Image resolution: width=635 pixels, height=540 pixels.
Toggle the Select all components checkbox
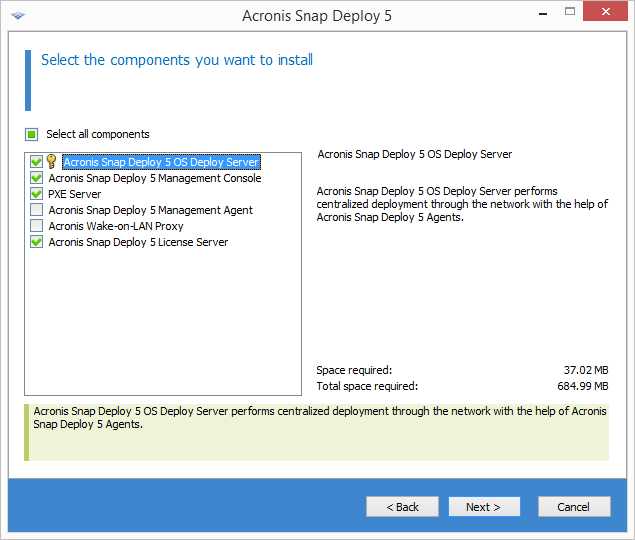tap(32, 134)
